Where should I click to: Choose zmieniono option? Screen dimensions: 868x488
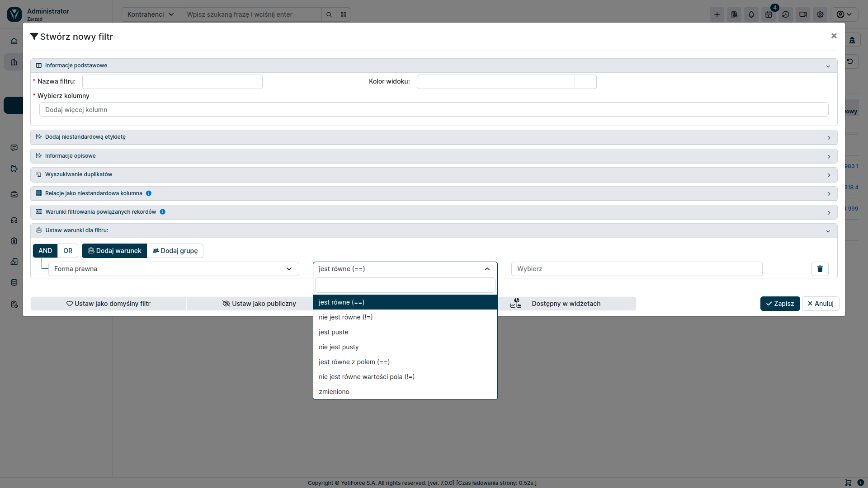[x=405, y=392]
